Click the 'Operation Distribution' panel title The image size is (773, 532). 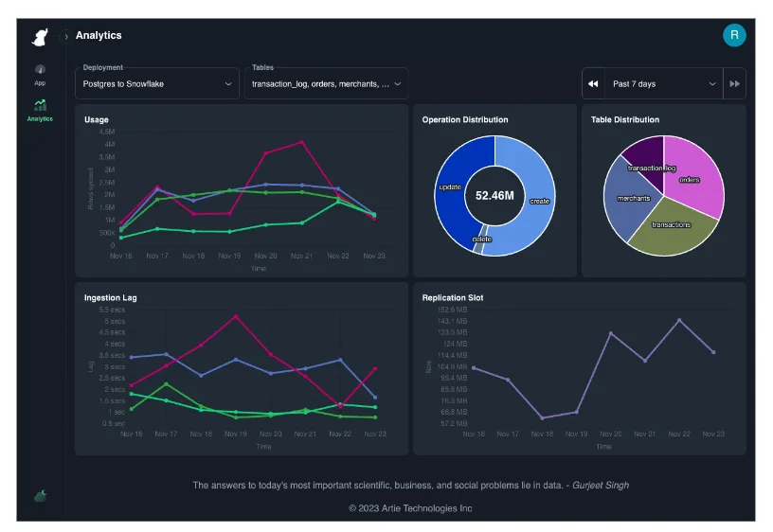click(x=465, y=119)
